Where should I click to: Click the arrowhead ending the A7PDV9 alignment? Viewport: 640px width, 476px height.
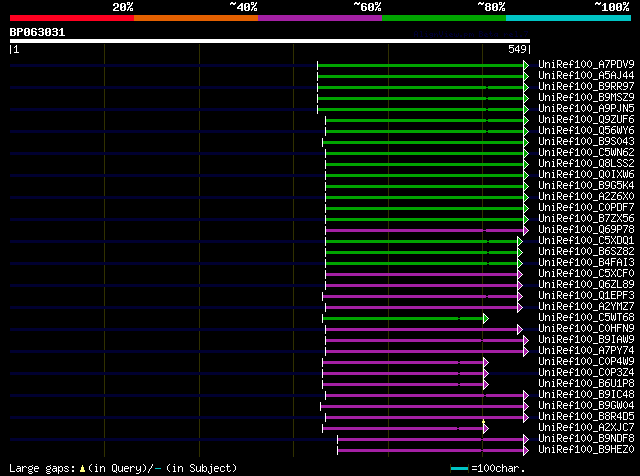click(526, 65)
